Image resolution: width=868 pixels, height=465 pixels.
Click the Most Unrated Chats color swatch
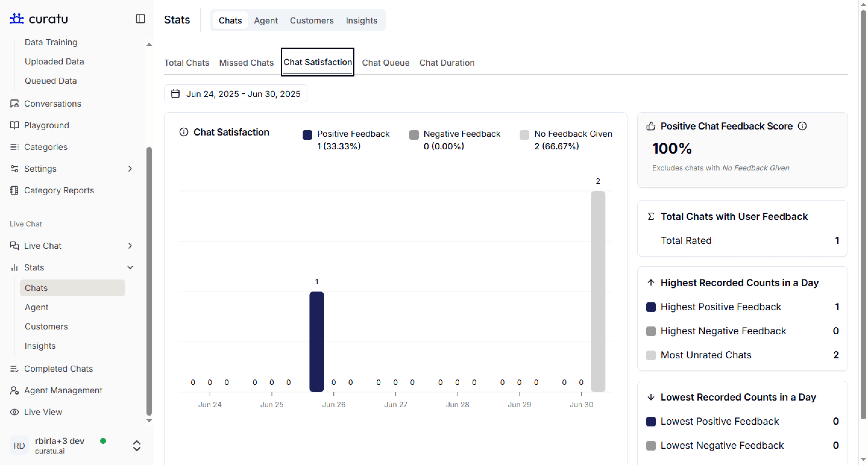coord(651,355)
